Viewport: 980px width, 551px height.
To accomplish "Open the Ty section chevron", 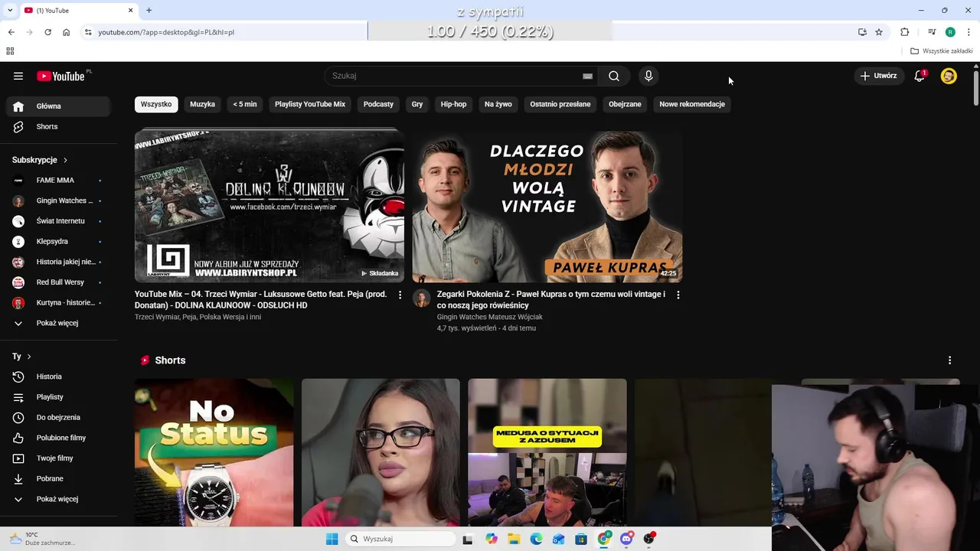I will 29,357.
